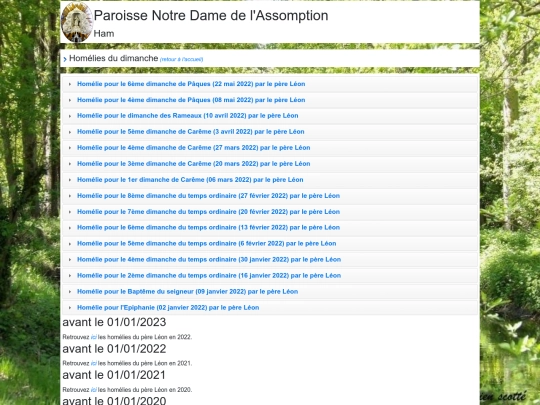
Task: Open homily for 3ème dimanche de Carême (20 mars 2022)
Action: pyautogui.click(x=194, y=164)
